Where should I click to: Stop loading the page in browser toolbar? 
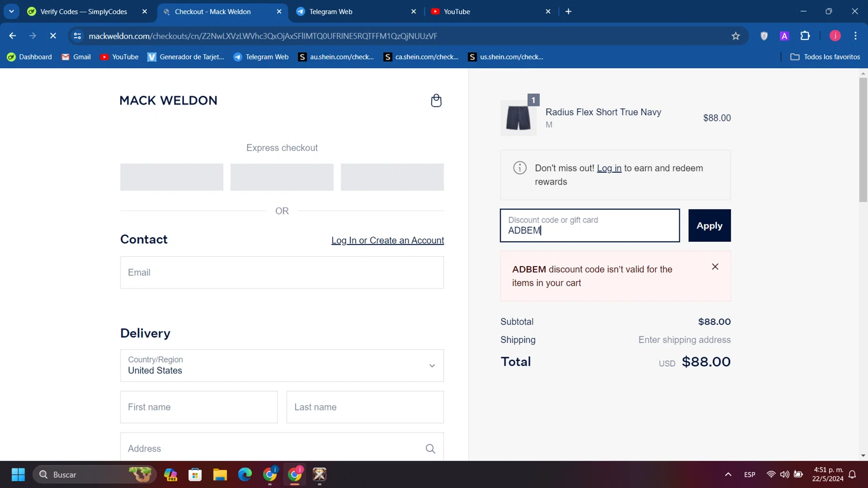(x=53, y=36)
